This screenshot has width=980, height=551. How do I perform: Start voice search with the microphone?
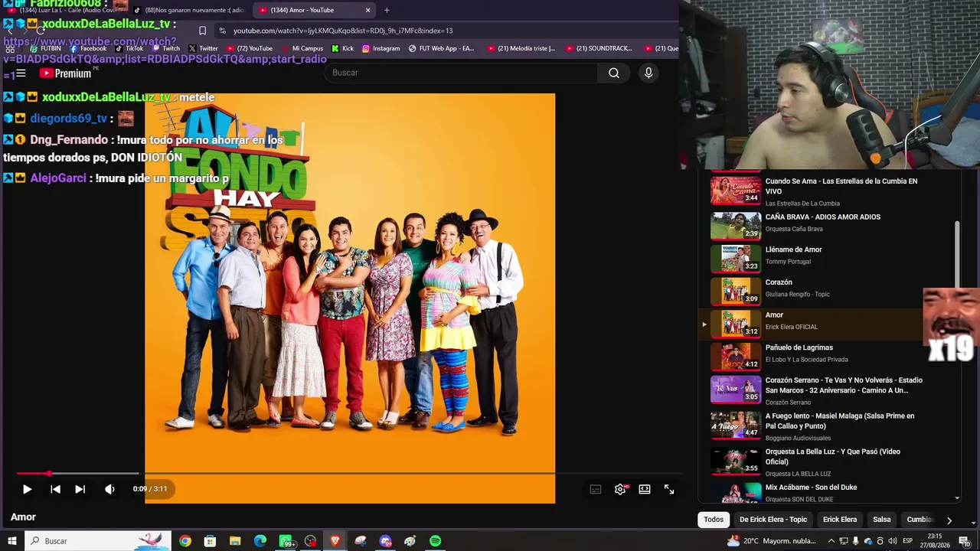click(x=648, y=73)
